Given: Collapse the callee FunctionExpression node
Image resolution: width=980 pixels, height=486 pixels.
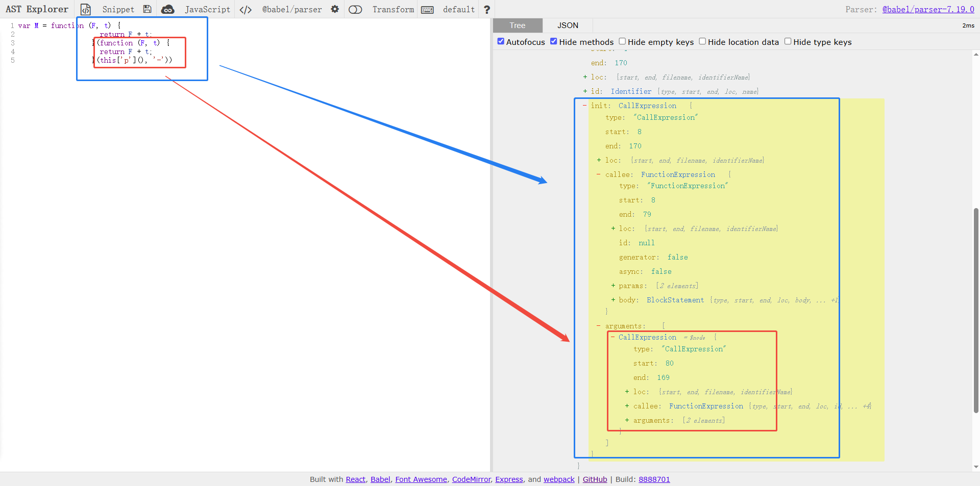Looking at the screenshot, I should (x=598, y=174).
